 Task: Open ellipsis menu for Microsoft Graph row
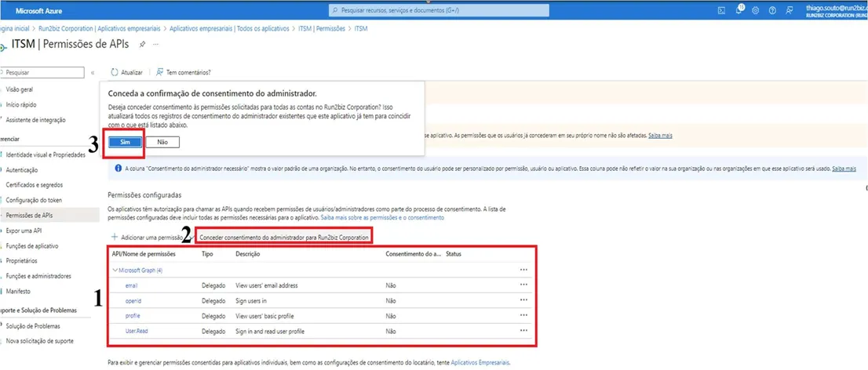(523, 270)
